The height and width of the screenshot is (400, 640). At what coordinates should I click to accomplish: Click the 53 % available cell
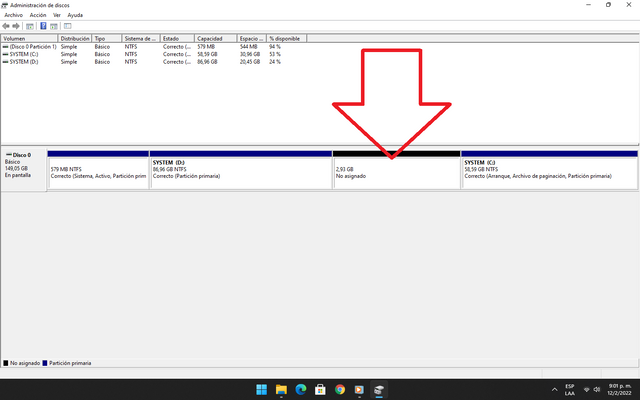pos(275,54)
